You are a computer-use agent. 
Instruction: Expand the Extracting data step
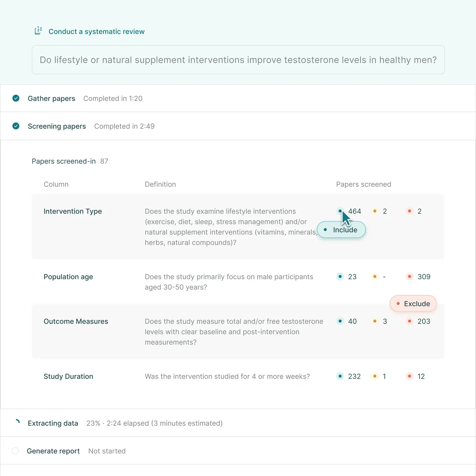point(53,423)
